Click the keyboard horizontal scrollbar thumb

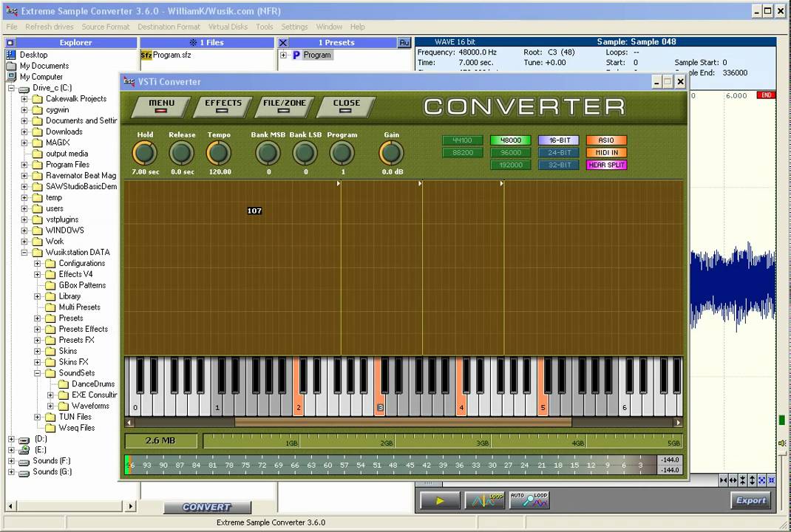point(403,423)
